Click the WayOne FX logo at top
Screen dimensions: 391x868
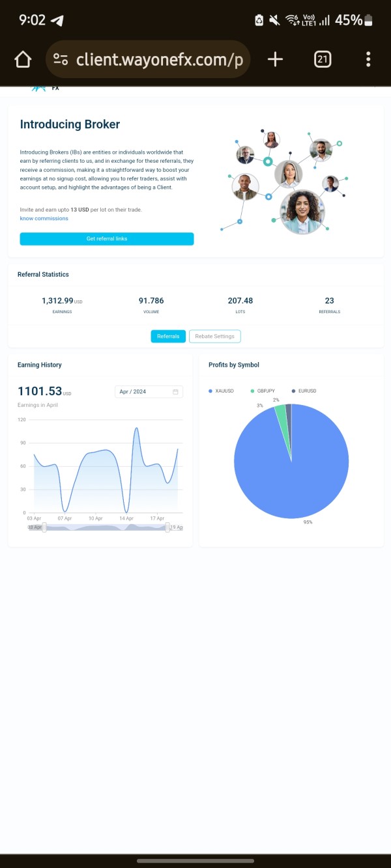[x=44, y=88]
